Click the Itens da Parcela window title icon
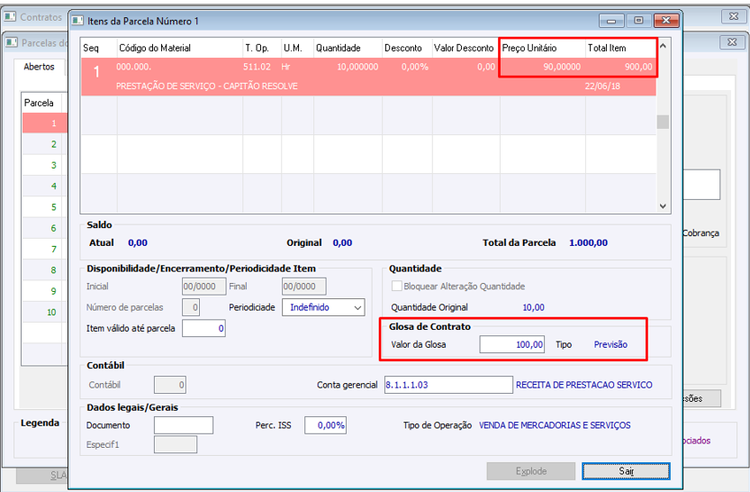Viewport: 750px width, 492px height. [77, 21]
